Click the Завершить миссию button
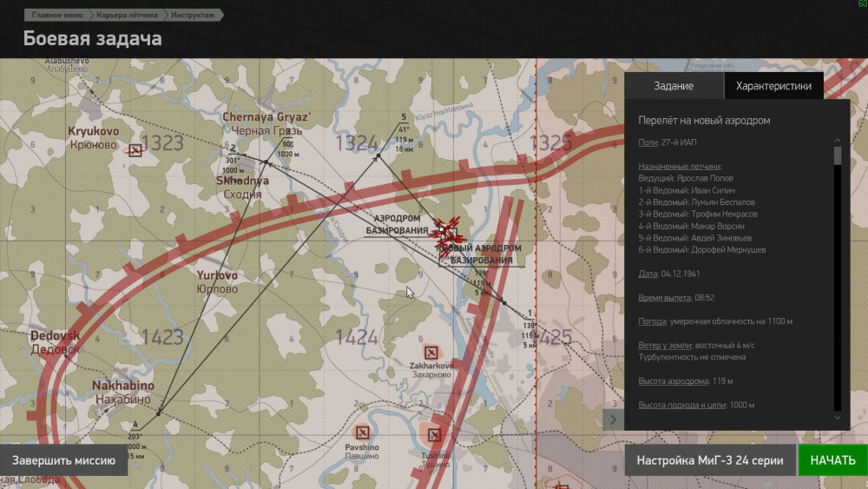Screen dimensions: 868x489 tap(63, 460)
